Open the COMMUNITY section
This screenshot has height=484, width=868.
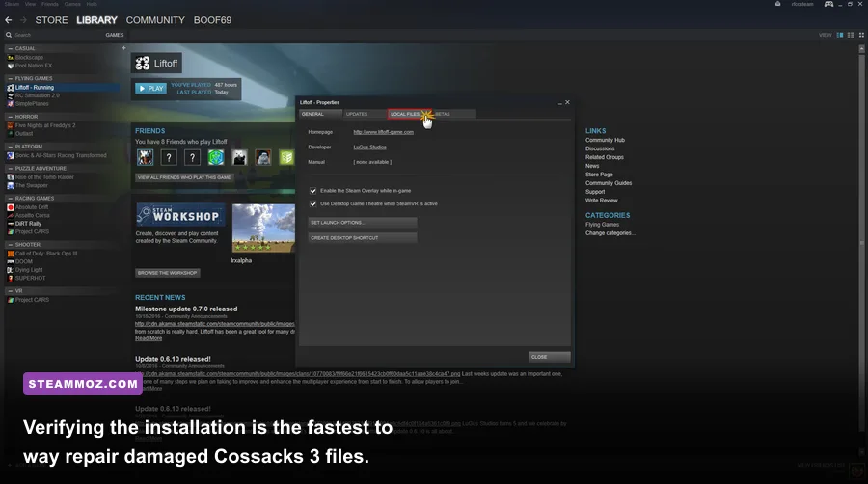(x=155, y=20)
